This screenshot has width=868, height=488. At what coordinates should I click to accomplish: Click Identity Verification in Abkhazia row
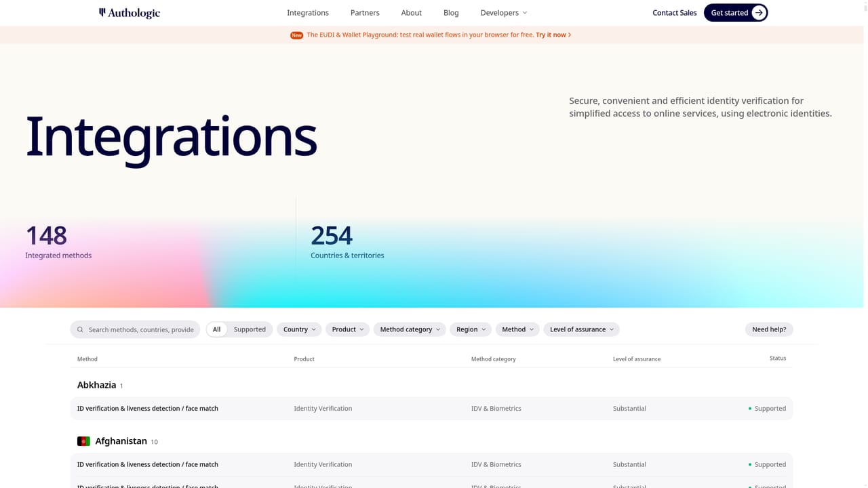point(323,409)
